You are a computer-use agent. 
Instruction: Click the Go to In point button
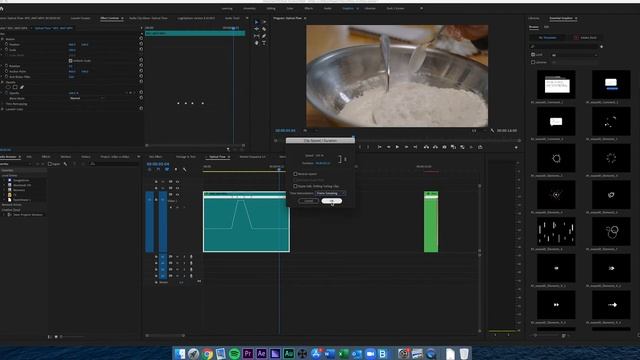click(x=379, y=147)
